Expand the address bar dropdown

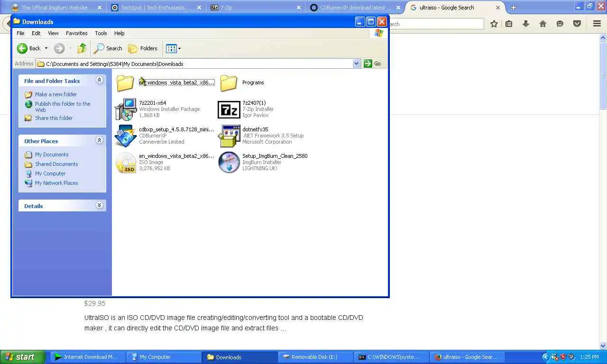click(x=356, y=64)
